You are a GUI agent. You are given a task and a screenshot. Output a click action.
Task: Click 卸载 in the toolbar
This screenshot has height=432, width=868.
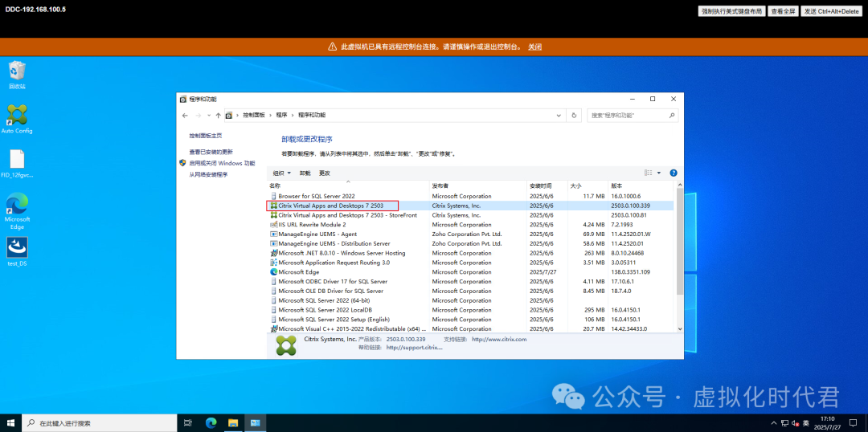pyautogui.click(x=305, y=173)
